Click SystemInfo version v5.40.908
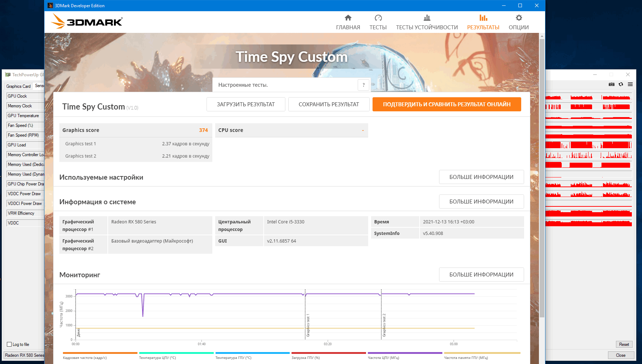 433,234
